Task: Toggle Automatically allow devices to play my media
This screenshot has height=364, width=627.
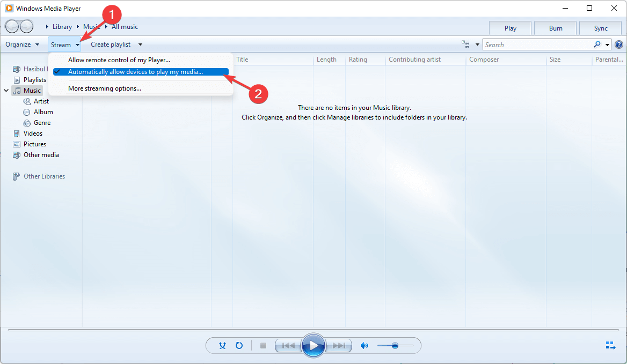Action: coord(141,72)
